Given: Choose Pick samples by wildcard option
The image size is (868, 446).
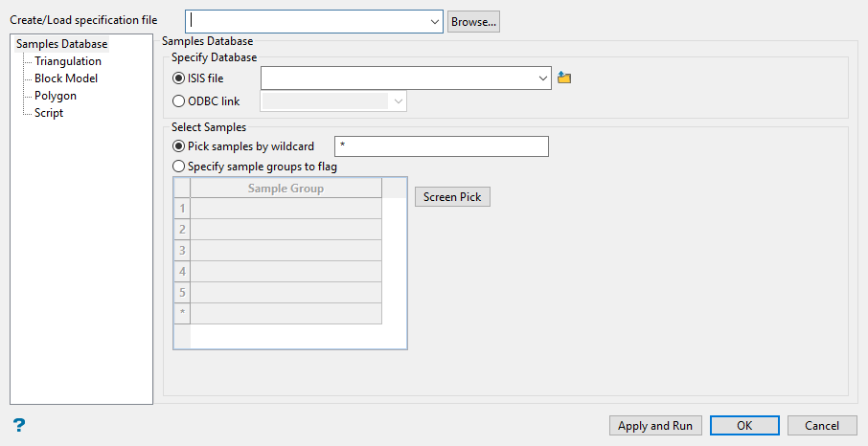Looking at the screenshot, I should [178, 146].
